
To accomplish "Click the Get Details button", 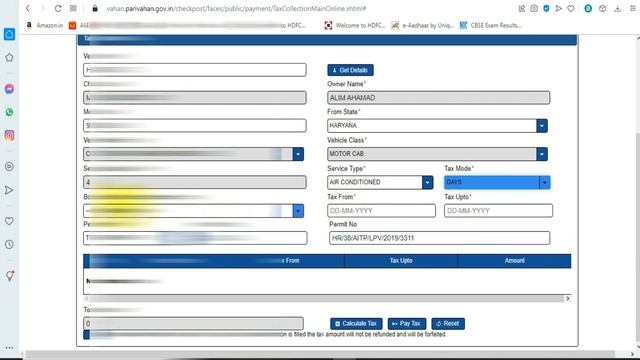I will 350,70.
